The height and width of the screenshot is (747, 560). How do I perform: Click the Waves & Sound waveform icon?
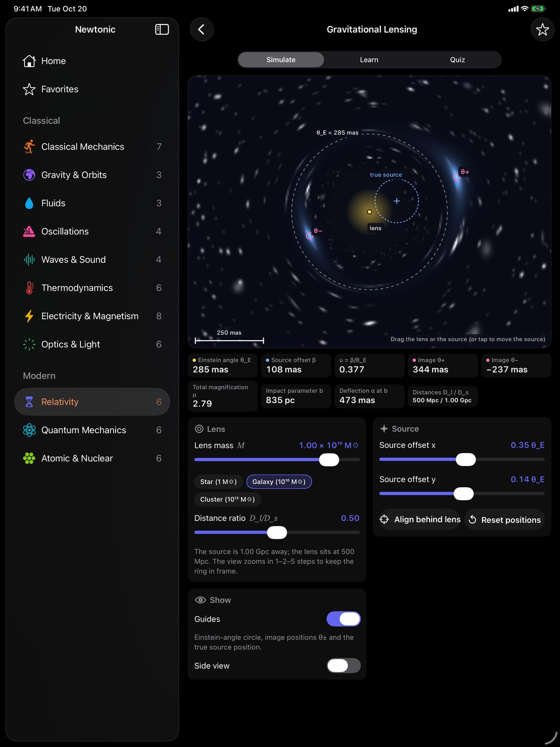30,260
